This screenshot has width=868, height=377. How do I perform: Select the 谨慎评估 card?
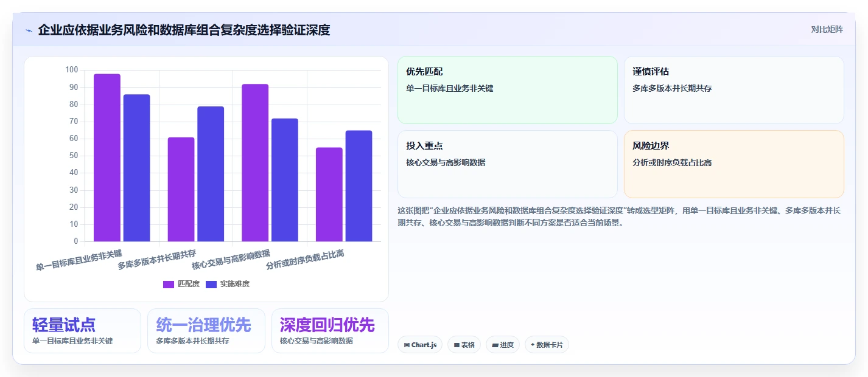click(734, 90)
